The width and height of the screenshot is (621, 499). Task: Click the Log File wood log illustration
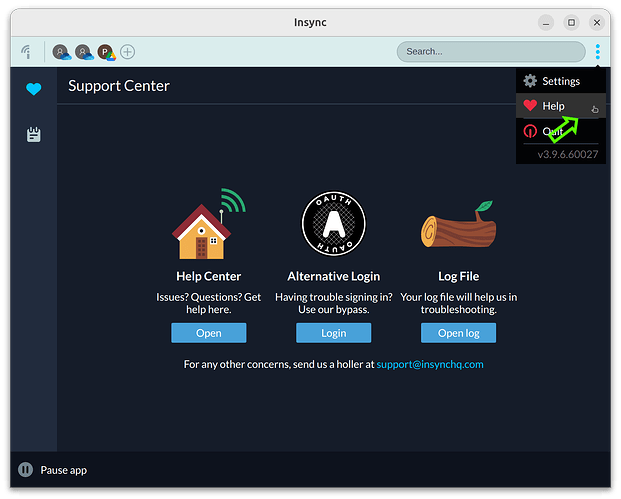click(x=458, y=225)
